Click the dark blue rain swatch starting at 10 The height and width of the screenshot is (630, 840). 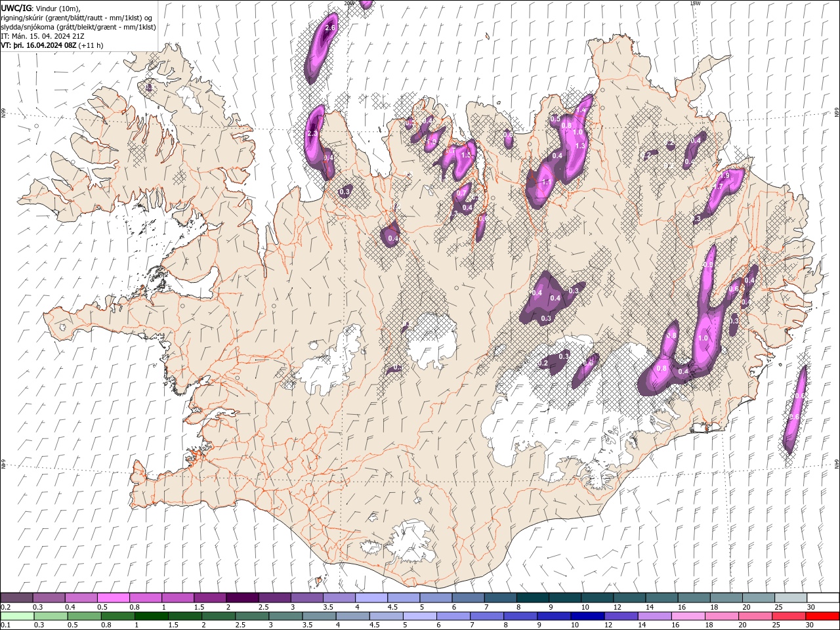tap(587, 616)
